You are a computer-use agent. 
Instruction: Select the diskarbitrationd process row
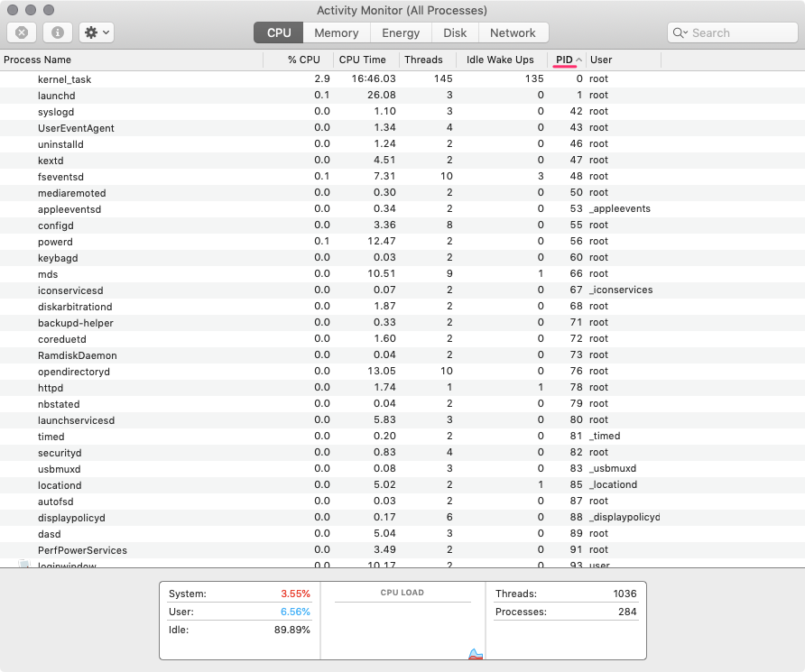tap(402, 307)
